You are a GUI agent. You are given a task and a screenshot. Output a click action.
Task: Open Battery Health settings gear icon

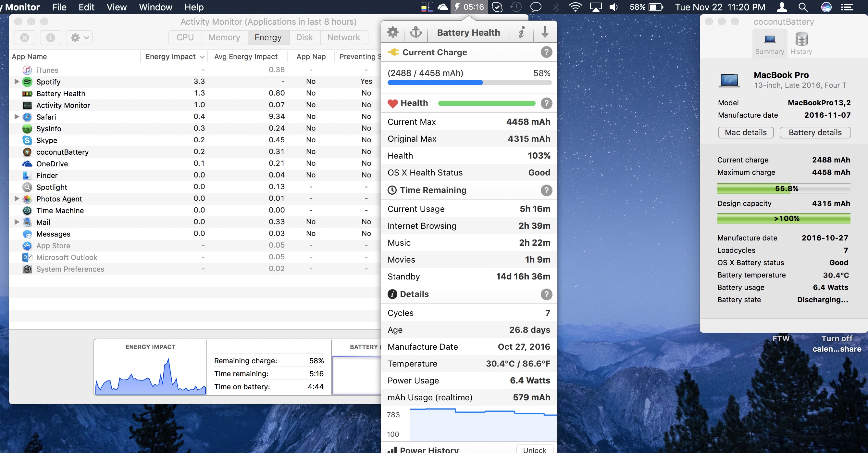[x=392, y=32]
